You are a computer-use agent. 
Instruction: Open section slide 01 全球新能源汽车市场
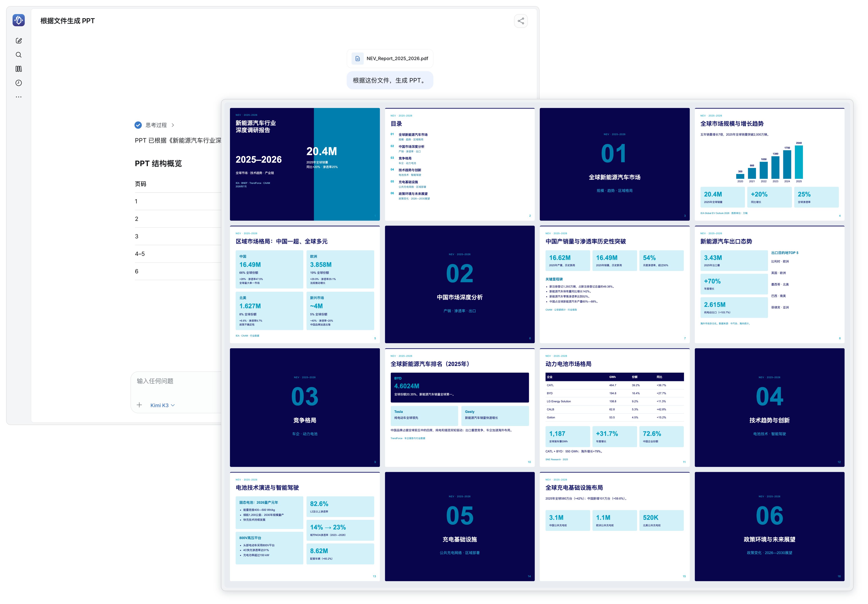click(x=614, y=164)
